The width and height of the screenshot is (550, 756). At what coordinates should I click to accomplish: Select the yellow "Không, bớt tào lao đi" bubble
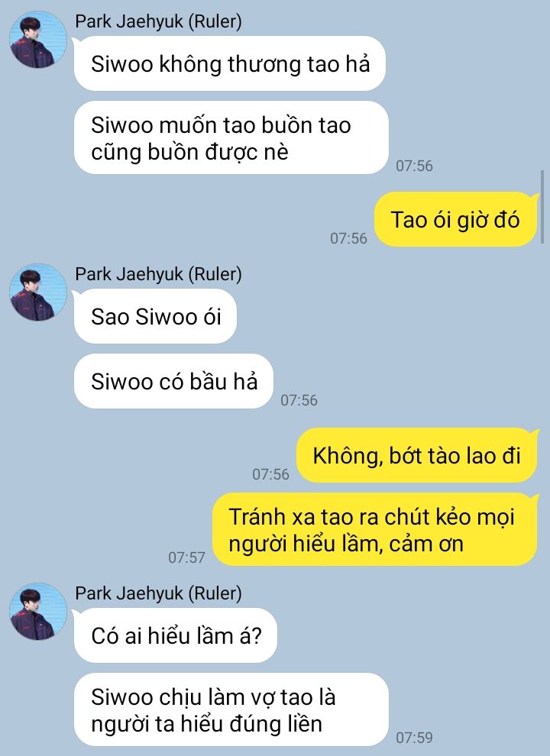click(417, 455)
